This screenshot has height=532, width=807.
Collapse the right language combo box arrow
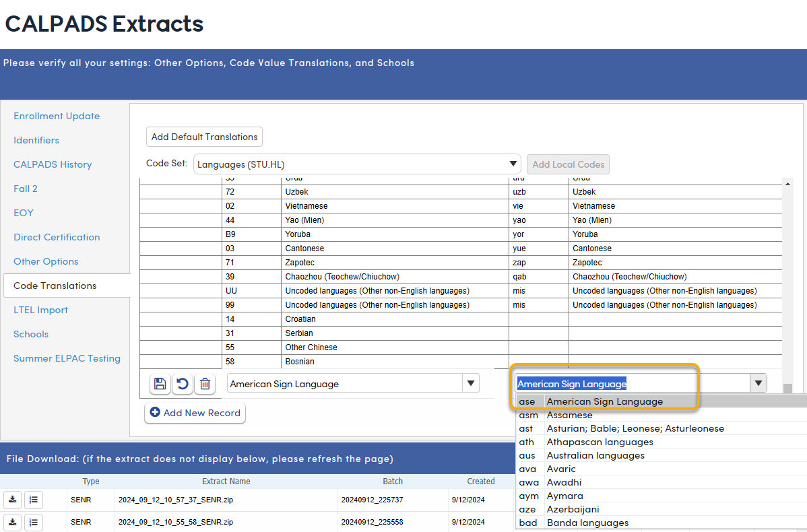point(758,383)
